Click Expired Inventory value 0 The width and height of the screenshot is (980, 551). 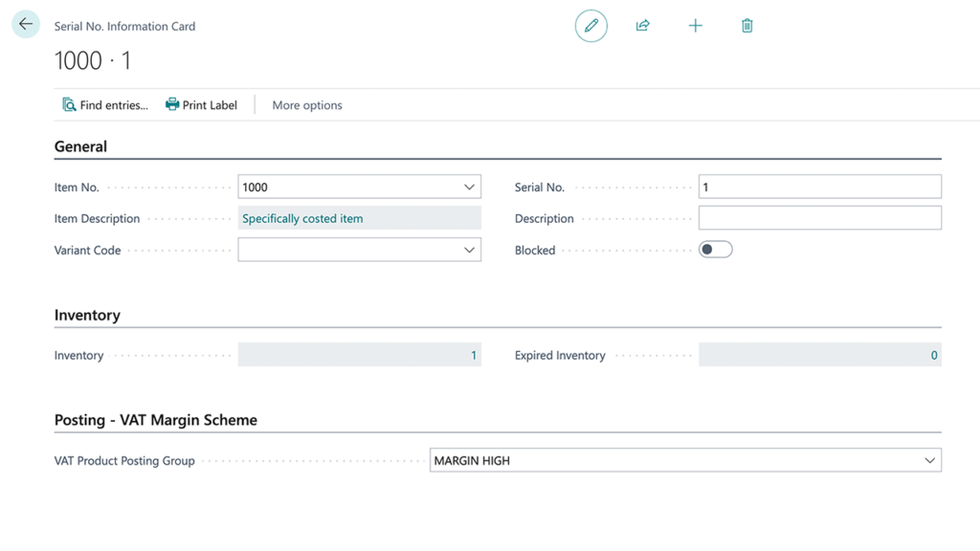pyautogui.click(x=934, y=355)
